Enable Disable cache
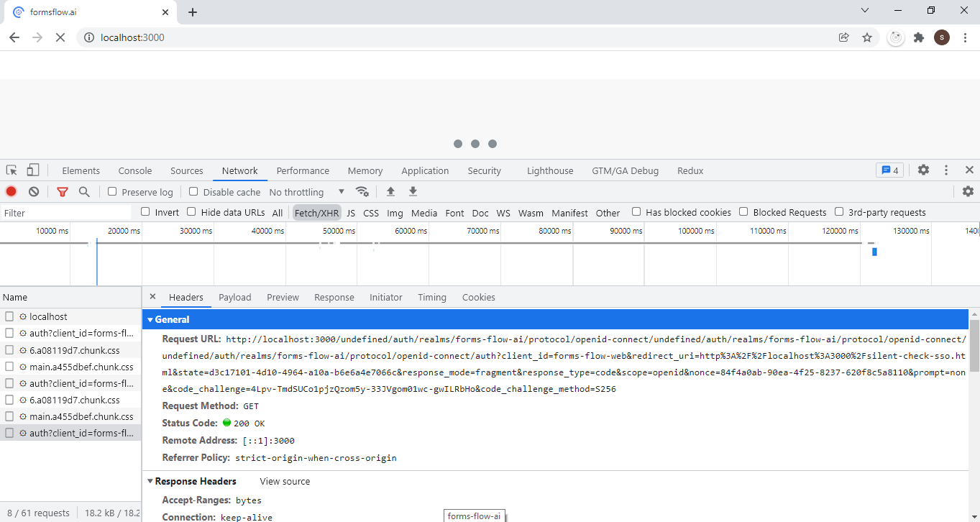 (193, 191)
